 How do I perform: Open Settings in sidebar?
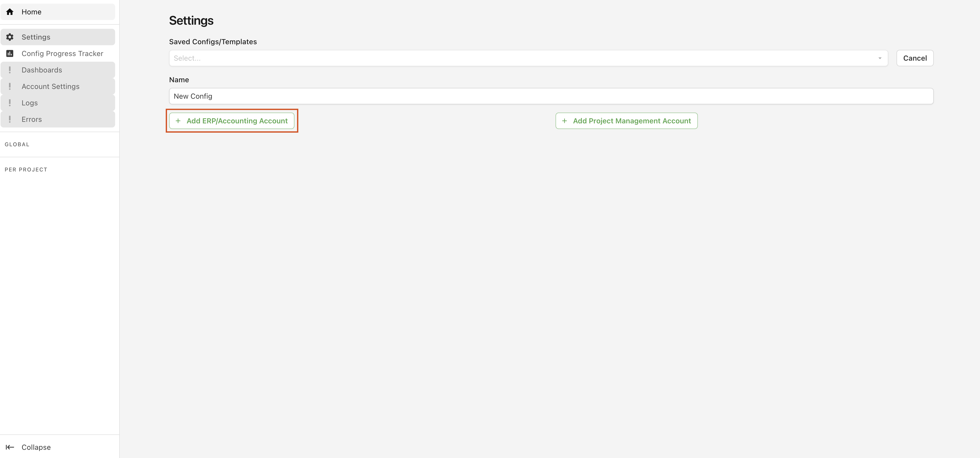(58, 37)
